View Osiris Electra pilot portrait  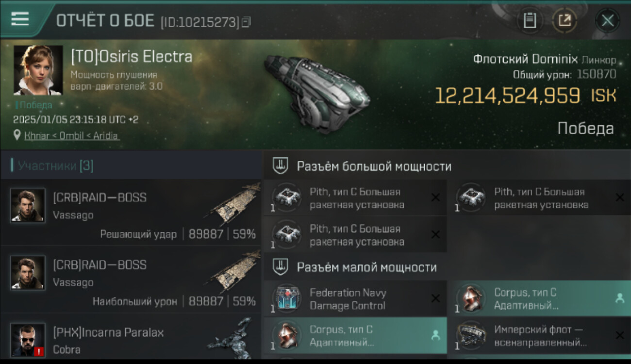(38, 70)
